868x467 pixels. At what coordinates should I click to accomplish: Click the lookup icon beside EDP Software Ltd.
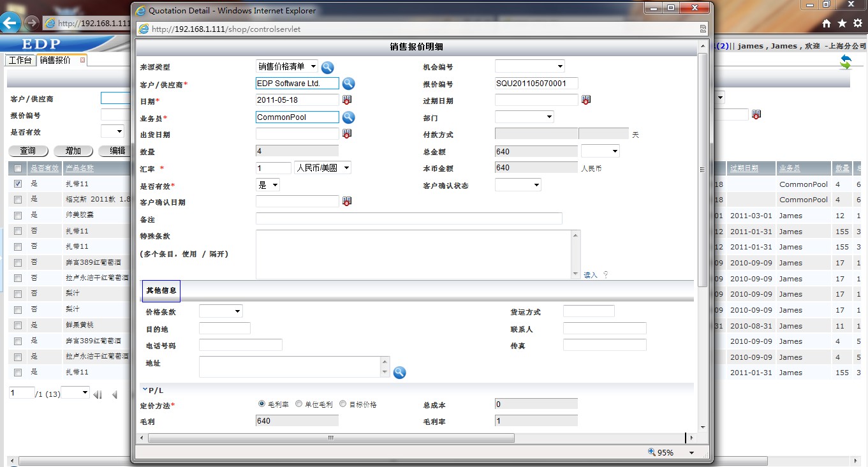coord(348,84)
